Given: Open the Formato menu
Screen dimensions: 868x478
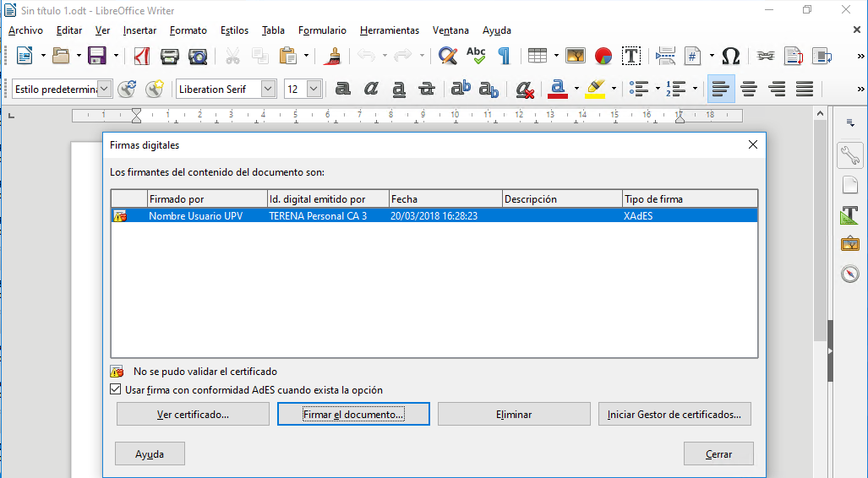Looking at the screenshot, I should pos(188,30).
